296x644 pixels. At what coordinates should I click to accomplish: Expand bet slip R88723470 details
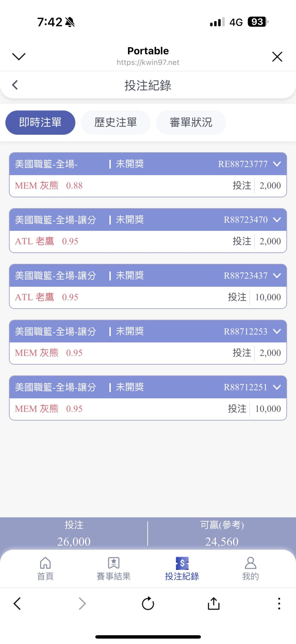(x=277, y=220)
